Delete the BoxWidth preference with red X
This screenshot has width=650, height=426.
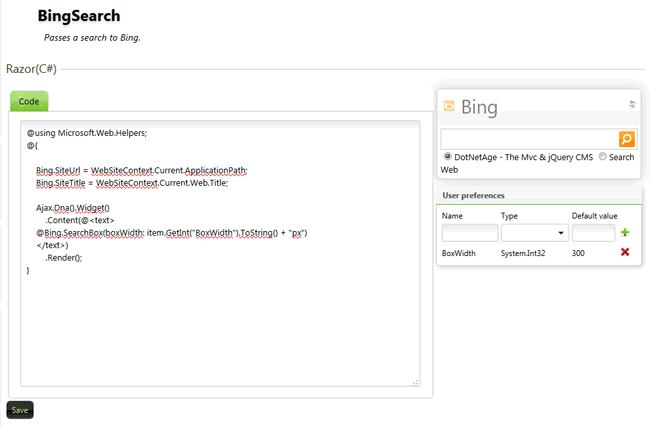(x=625, y=252)
